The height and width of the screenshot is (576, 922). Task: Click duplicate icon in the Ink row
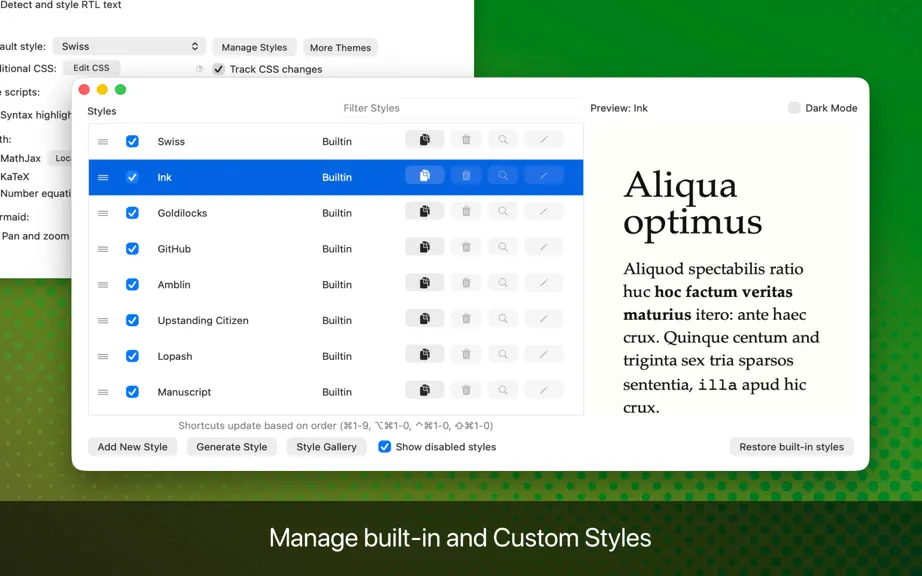pyautogui.click(x=425, y=176)
